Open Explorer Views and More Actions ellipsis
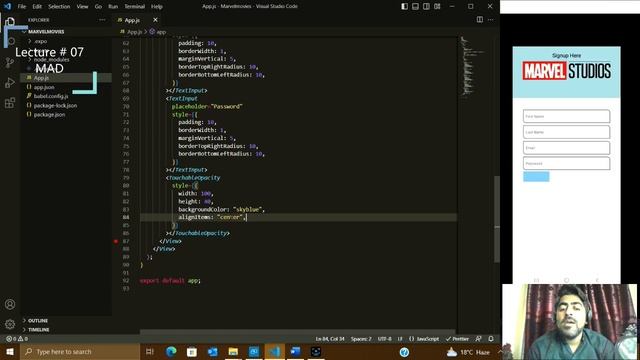Image resolution: width=640 pixels, height=360 pixels. (x=102, y=20)
